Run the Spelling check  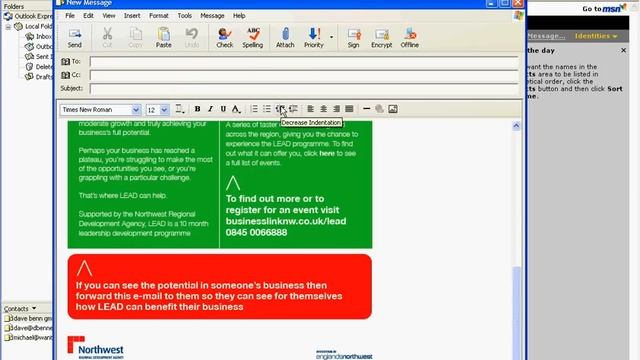253,38
